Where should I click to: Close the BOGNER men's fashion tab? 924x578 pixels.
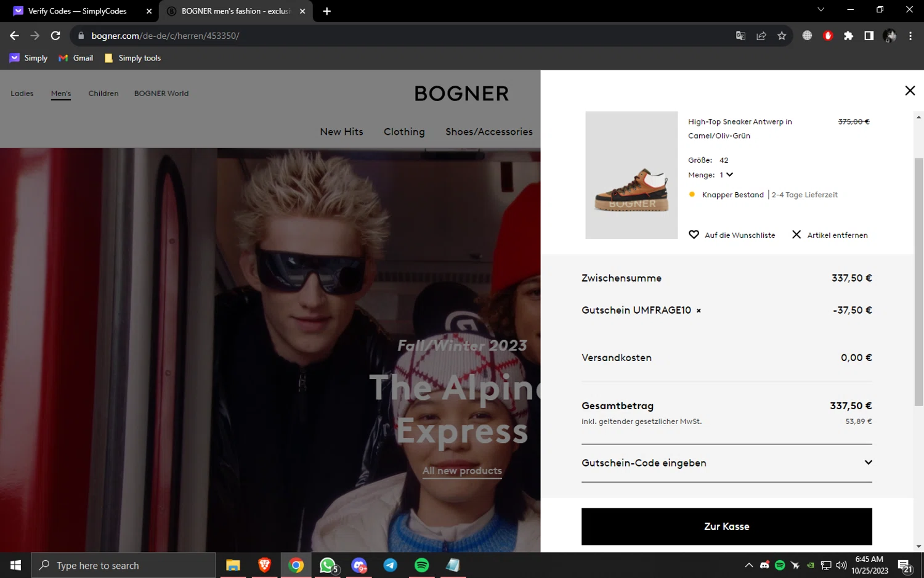click(302, 11)
